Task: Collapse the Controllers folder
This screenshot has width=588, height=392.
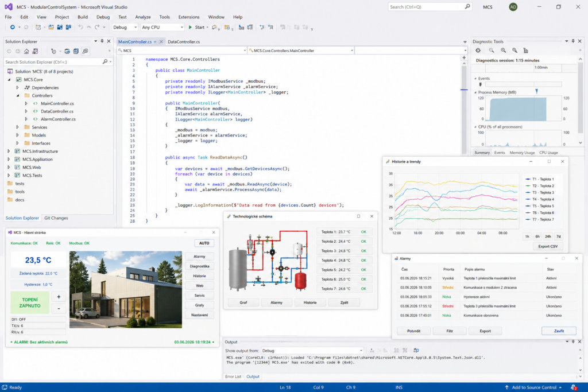Action: point(18,96)
